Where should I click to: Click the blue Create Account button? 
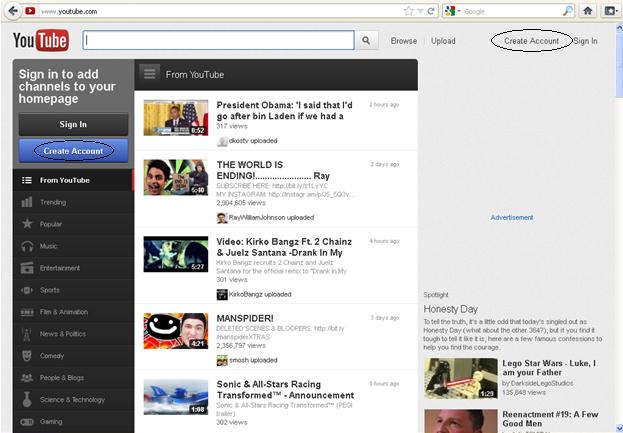click(x=73, y=151)
